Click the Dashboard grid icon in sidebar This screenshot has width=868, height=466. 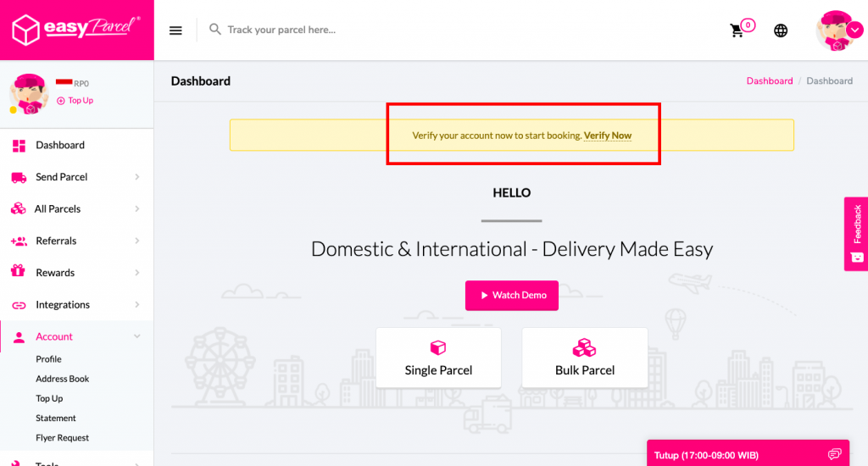[19, 146]
